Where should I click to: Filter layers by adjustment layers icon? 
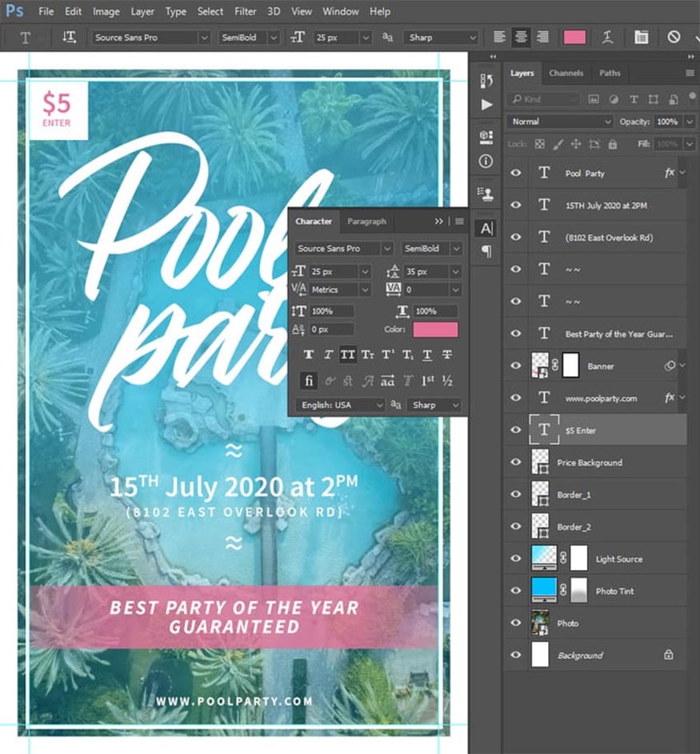[x=614, y=99]
